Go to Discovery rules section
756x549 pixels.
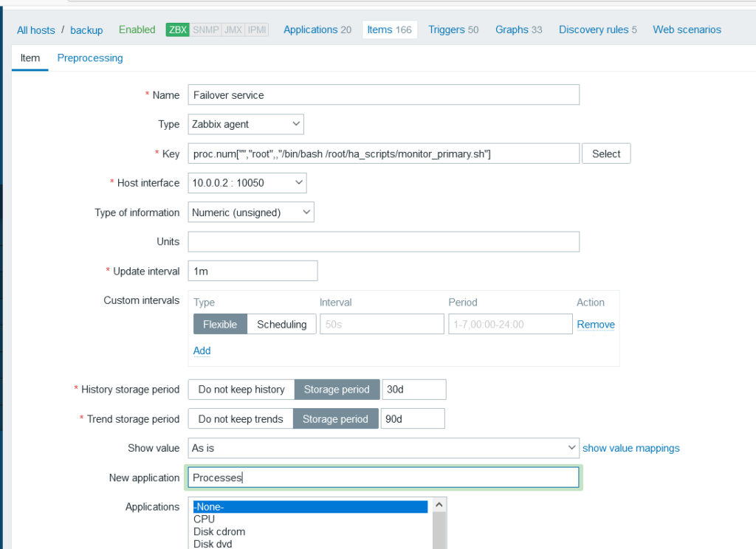597,30
